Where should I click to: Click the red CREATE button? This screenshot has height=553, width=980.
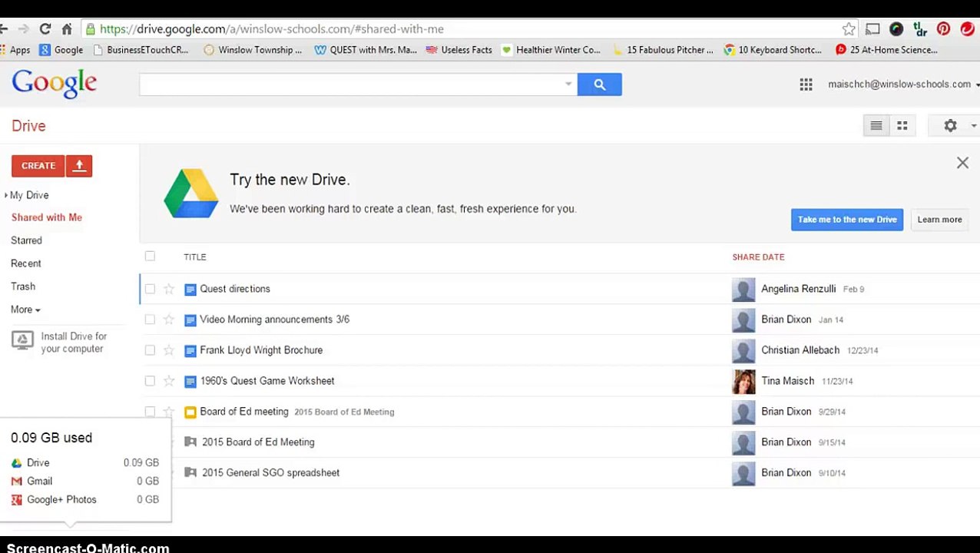click(x=38, y=166)
